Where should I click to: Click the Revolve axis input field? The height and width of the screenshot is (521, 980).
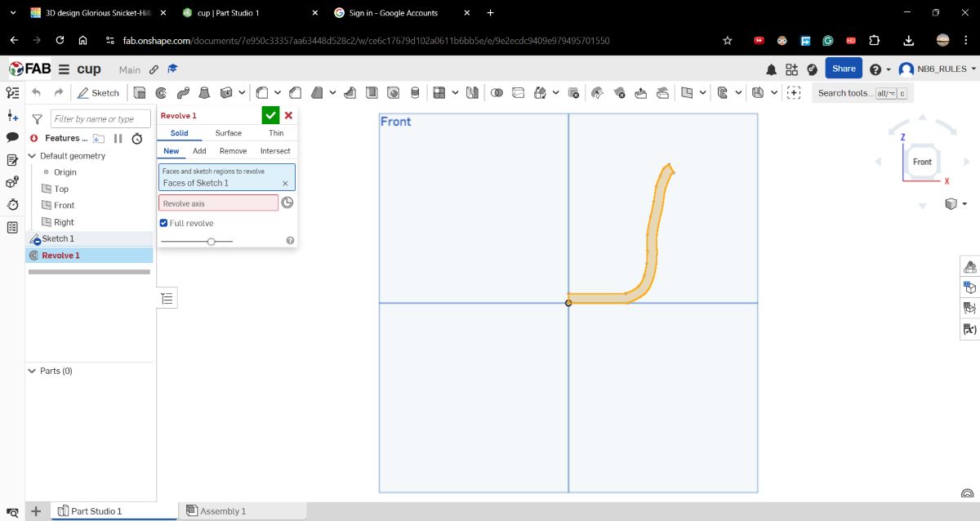218,203
